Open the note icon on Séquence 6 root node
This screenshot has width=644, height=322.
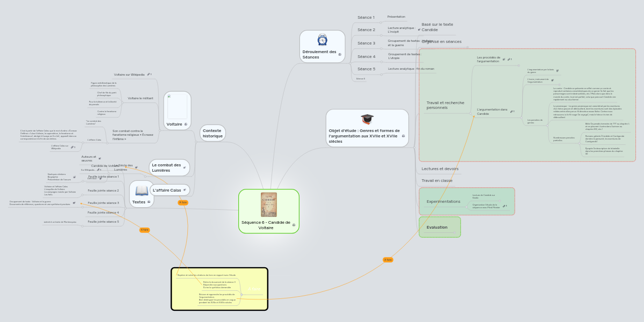tap(294, 225)
